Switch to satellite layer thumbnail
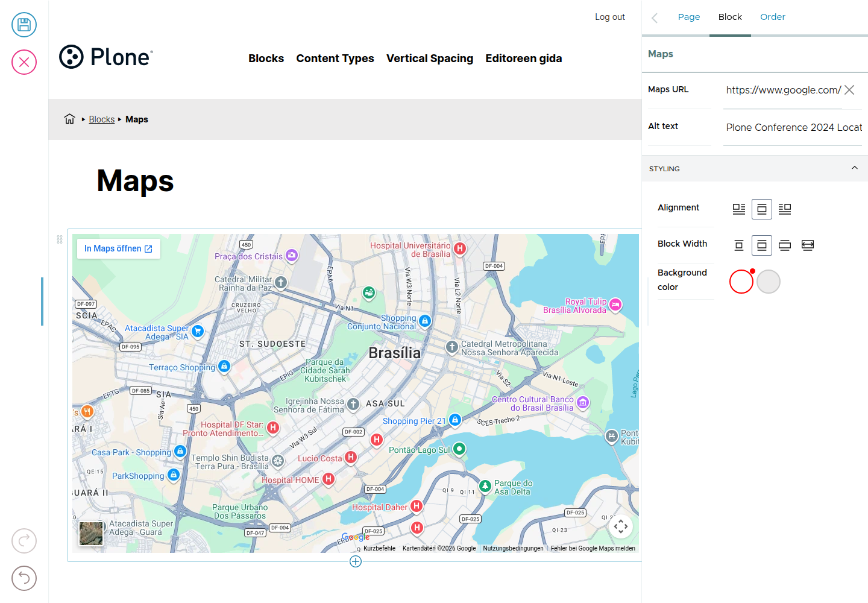The image size is (868, 603). click(x=91, y=534)
